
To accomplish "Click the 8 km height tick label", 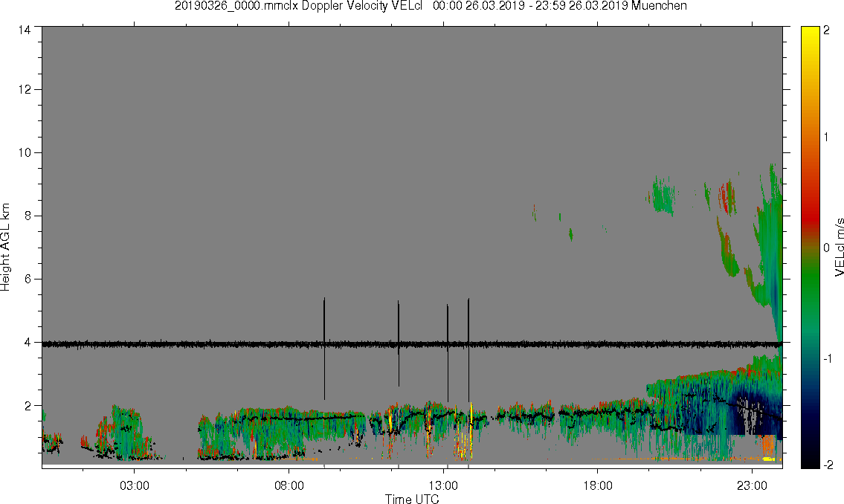I will pos(28,216).
